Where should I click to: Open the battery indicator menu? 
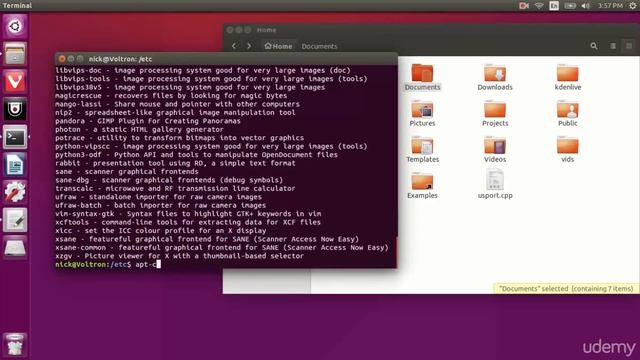point(570,6)
